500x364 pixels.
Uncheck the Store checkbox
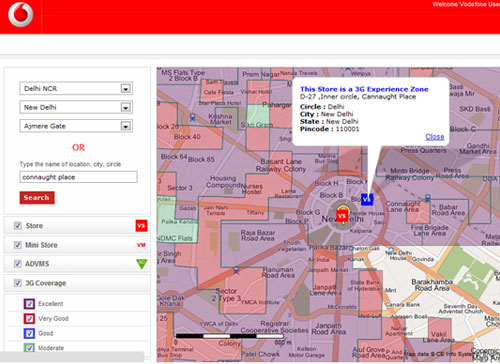[x=18, y=226]
